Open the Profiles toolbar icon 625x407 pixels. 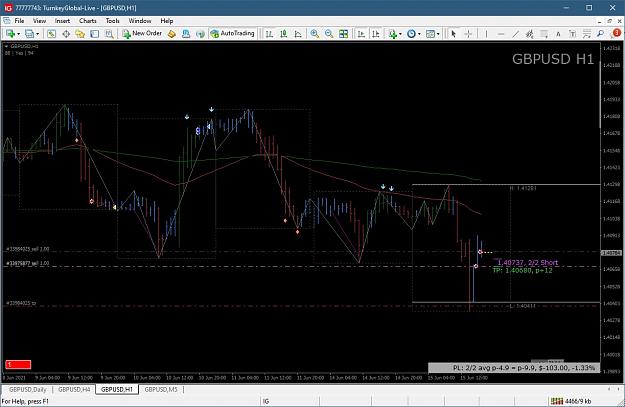coord(29,34)
